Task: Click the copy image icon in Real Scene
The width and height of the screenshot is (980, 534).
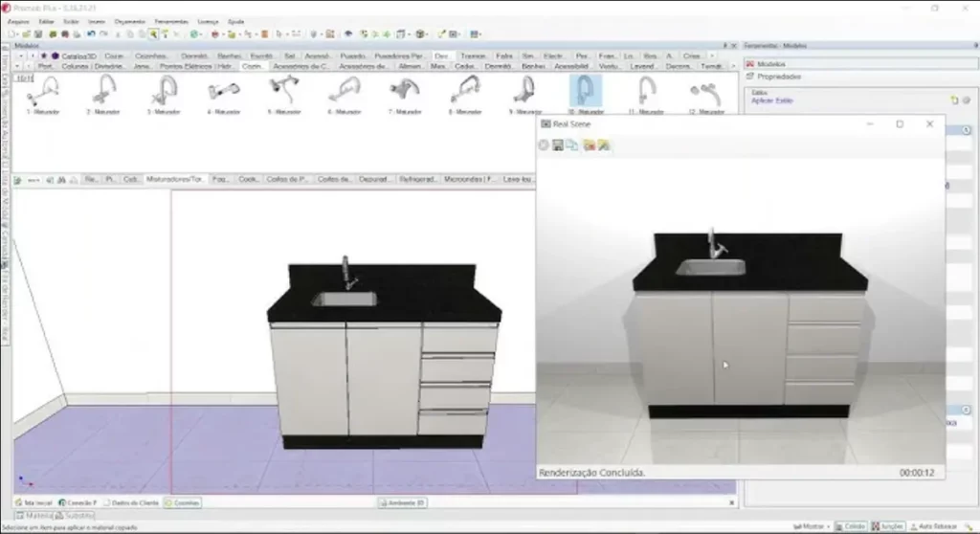Action: tap(571, 145)
